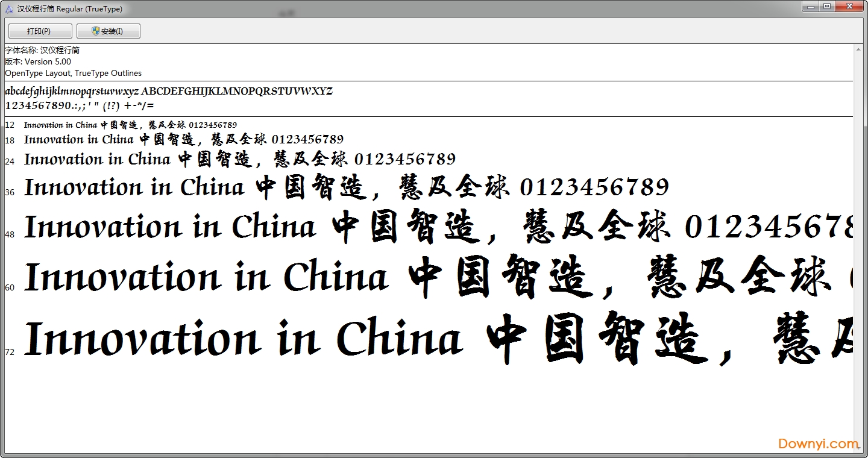Maximize the font viewer window
Image resolution: width=868 pixels, height=458 pixels.
point(828,7)
